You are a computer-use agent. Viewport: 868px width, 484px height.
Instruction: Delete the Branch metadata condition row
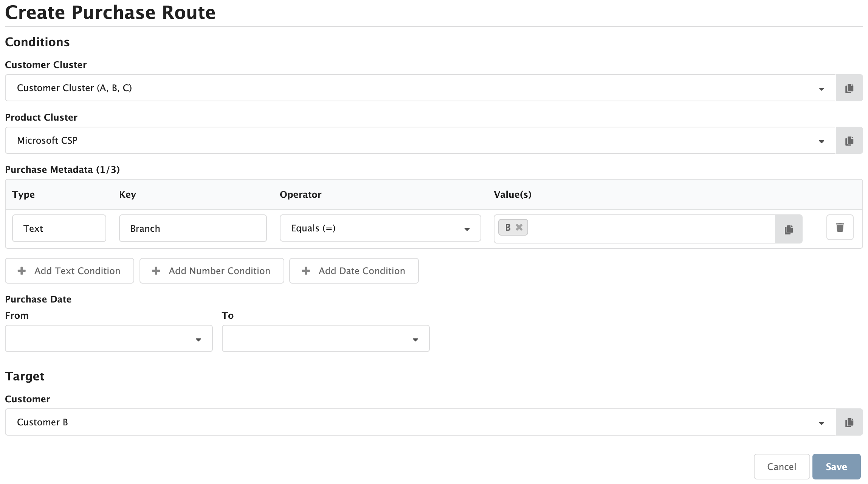pyautogui.click(x=840, y=227)
